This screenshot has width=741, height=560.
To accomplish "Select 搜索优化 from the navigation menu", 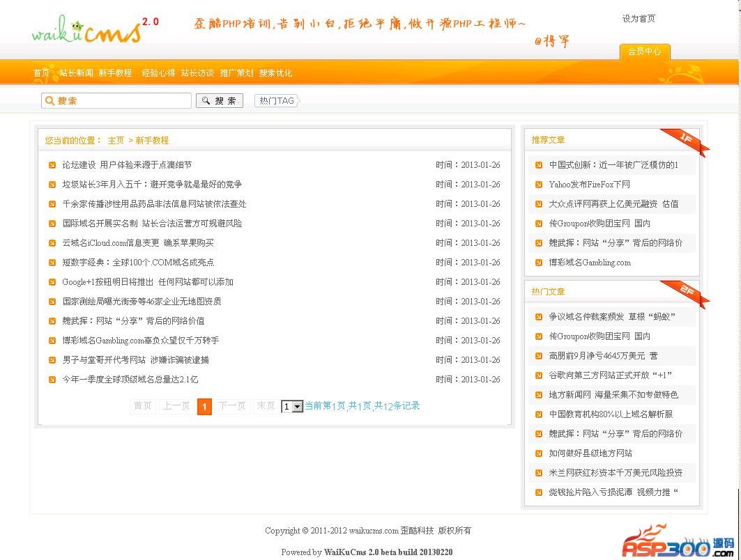I will click(x=275, y=73).
